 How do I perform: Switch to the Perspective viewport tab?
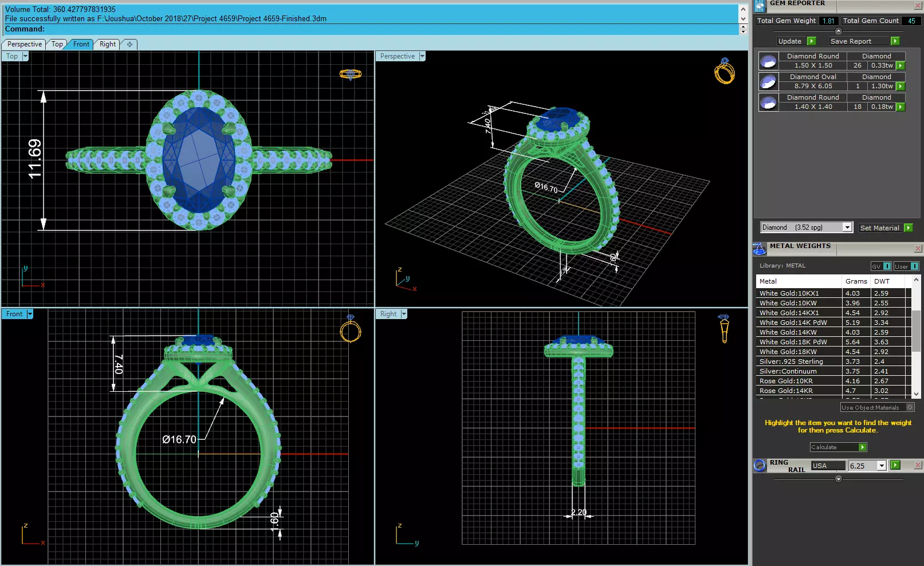[24, 44]
